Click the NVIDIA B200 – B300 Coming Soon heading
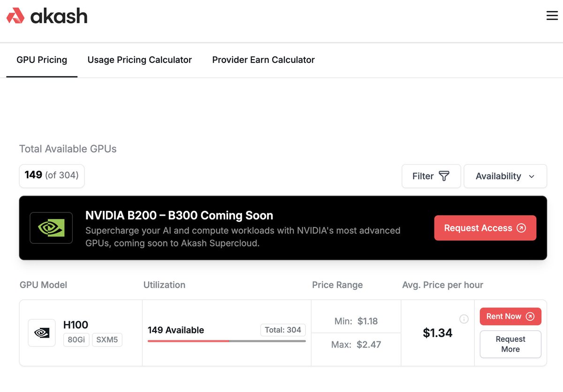563x392 pixels. click(179, 216)
